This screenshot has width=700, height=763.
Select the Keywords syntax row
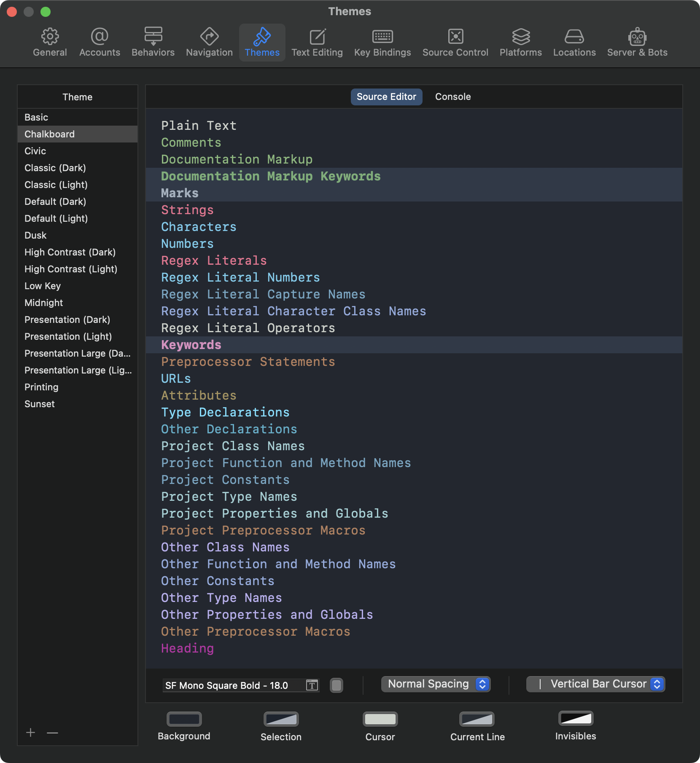point(414,345)
